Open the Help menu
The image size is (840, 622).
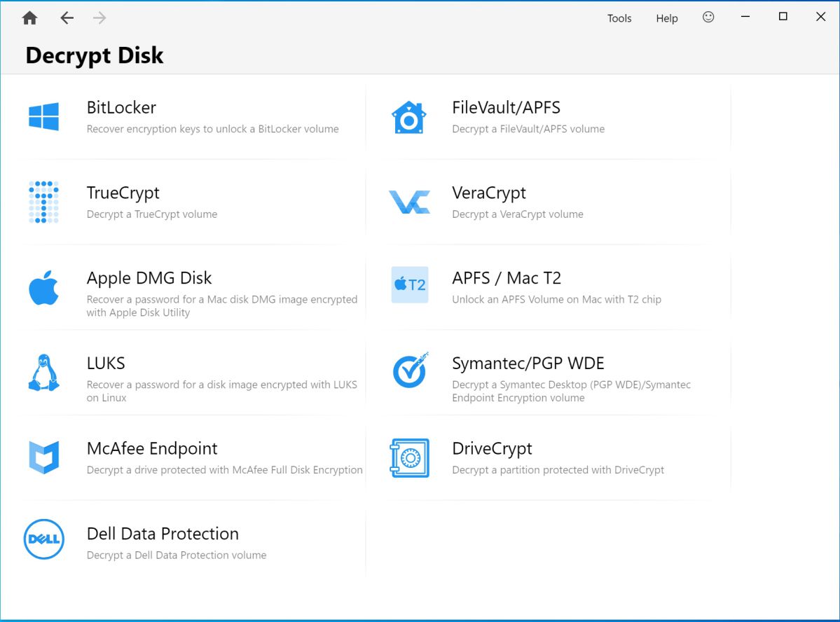(x=666, y=19)
